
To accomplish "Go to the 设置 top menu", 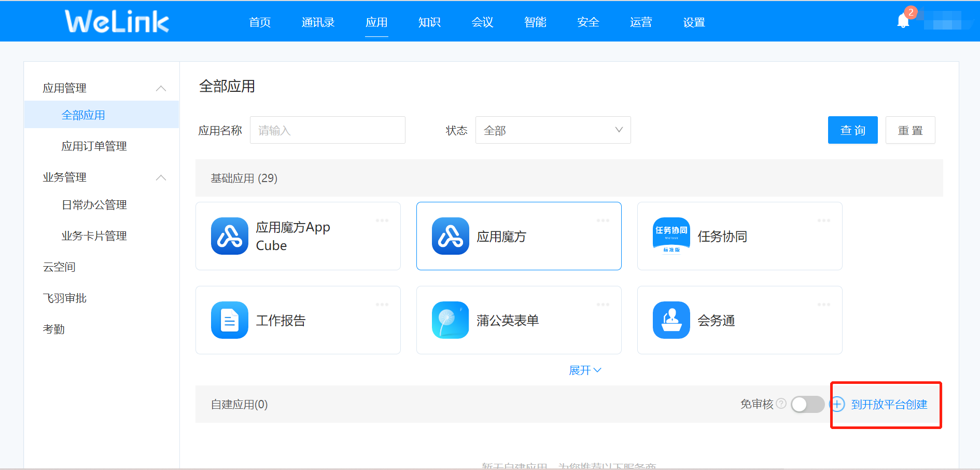I will 694,22.
